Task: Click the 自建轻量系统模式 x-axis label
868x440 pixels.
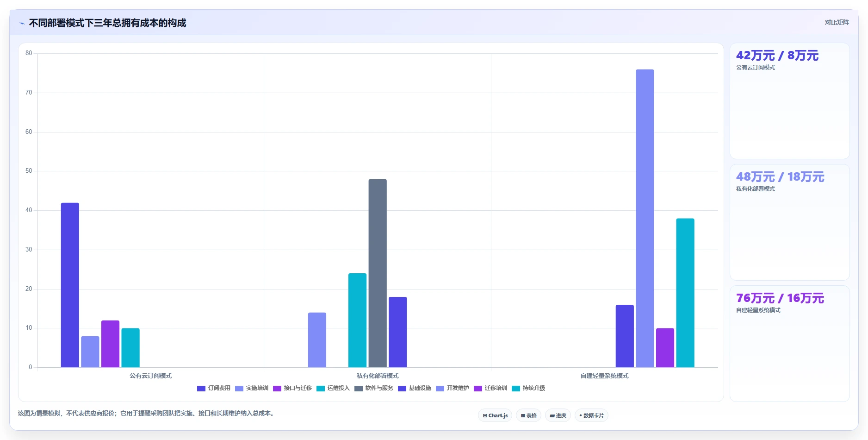Action: (604, 376)
